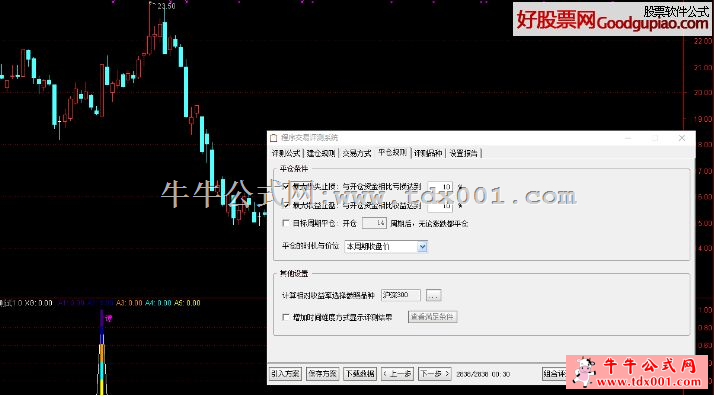Click the 23.50 price high label on chart

click(165, 6)
